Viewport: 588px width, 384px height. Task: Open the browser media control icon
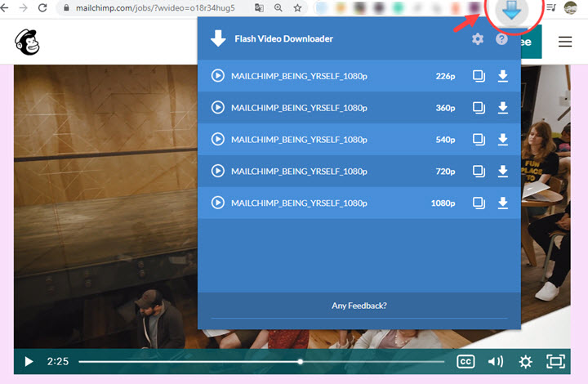tap(551, 7)
